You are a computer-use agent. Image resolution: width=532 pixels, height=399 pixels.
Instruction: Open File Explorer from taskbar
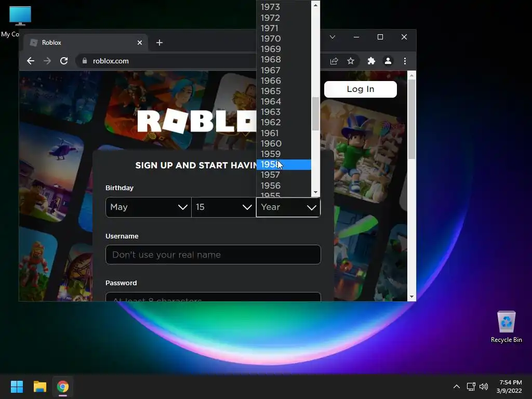coord(39,387)
